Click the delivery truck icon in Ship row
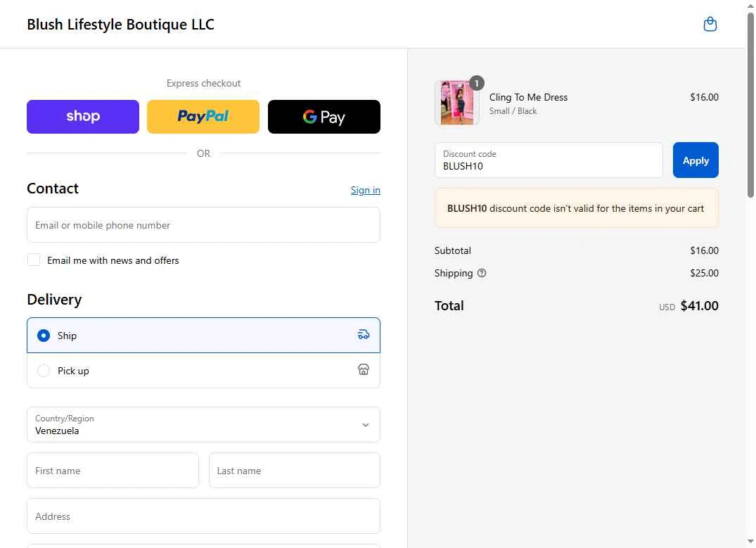The height and width of the screenshot is (548, 756). pyautogui.click(x=364, y=334)
